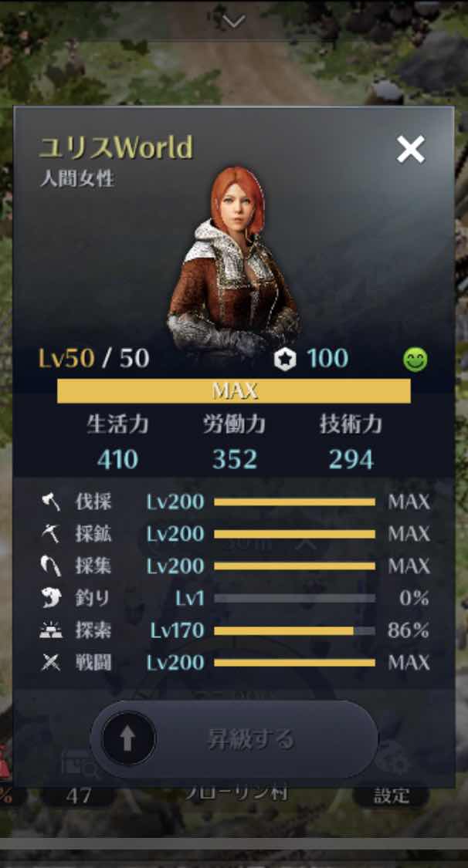Tap the 採集 gathering sickle icon

tap(51, 566)
